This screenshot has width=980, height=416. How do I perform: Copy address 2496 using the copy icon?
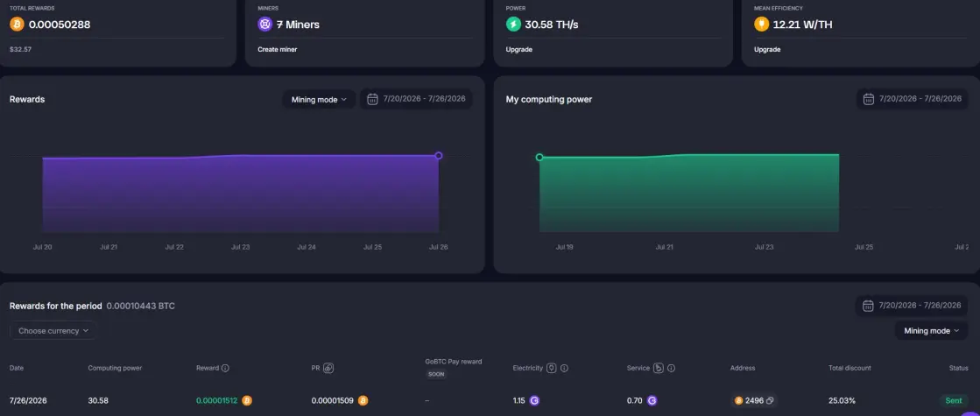770,400
